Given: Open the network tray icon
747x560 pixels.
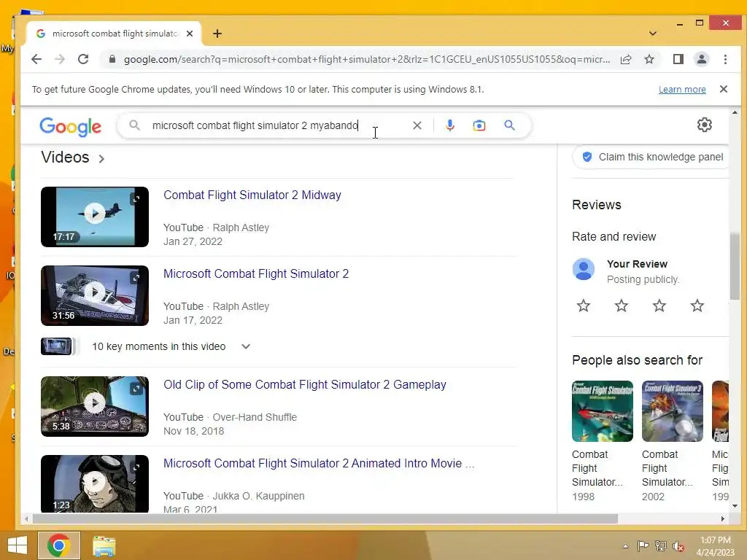Looking at the screenshot, I should point(661,545).
